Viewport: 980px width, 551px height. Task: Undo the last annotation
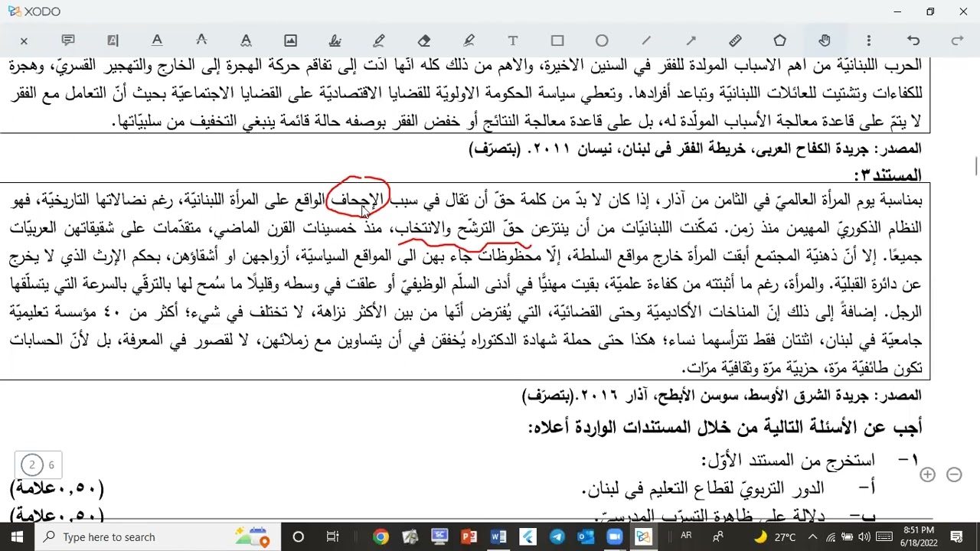913,41
